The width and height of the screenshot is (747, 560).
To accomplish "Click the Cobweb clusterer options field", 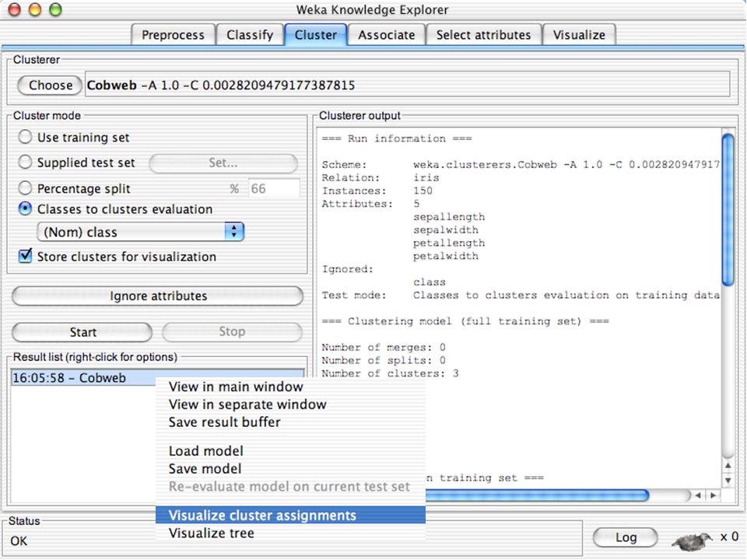I will click(x=407, y=85).
